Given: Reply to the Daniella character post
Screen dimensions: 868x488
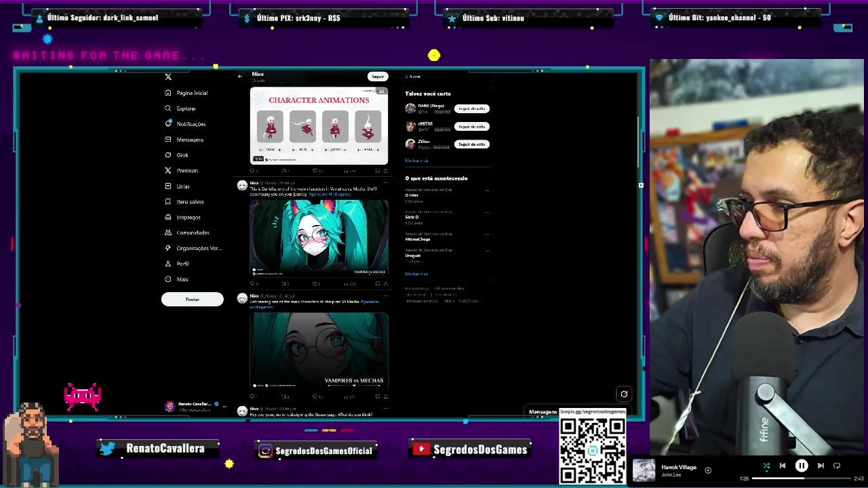Looking at the screenshot, I should click(254, 284).
